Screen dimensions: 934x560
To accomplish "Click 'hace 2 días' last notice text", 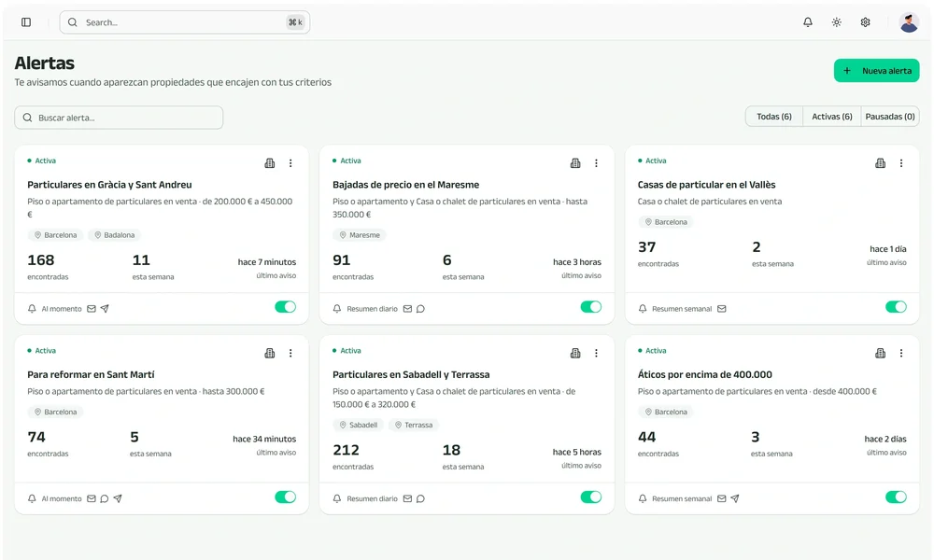I will click(885, 439).
